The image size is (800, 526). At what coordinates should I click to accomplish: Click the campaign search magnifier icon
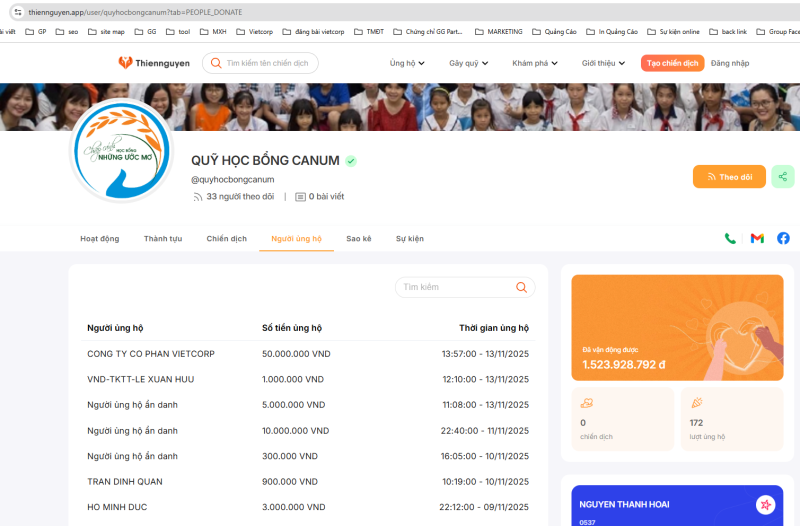[x=216, y=63]
